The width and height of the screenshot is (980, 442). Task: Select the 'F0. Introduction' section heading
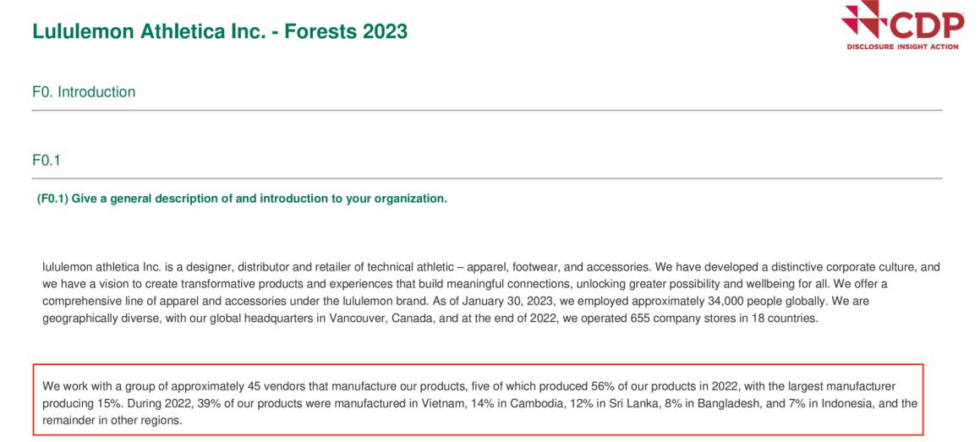(x=84, y=92)
